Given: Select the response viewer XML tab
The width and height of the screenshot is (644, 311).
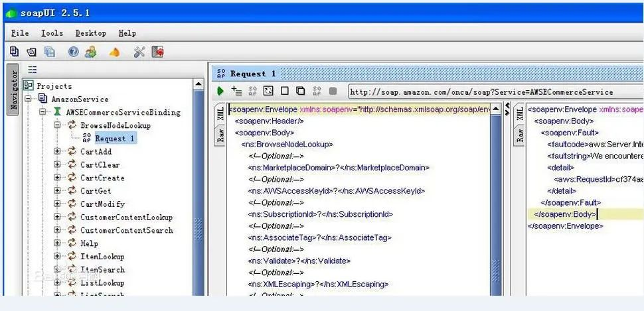Looking at the screenshot, I should pos(520,113).
